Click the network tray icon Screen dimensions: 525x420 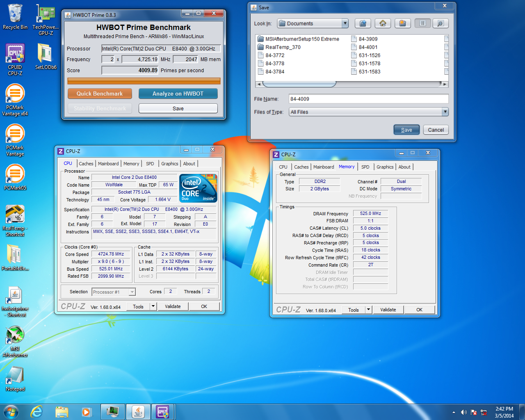484,412
